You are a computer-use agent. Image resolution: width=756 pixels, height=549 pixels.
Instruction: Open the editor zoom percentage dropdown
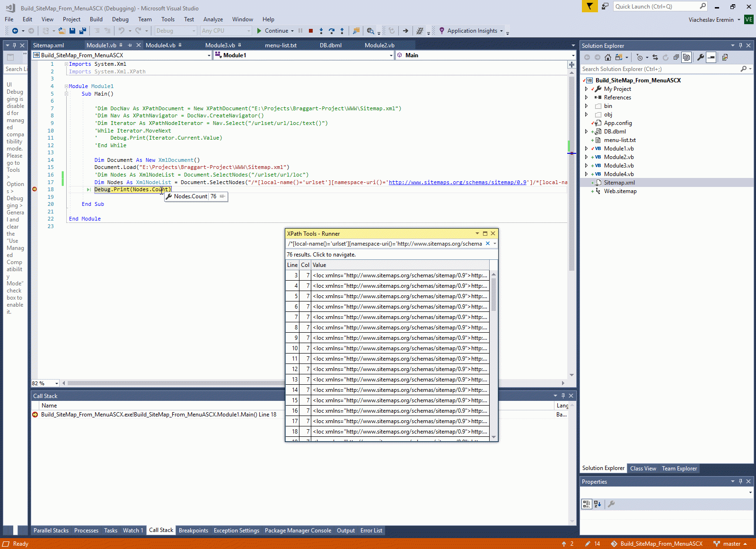coord(45,383)
